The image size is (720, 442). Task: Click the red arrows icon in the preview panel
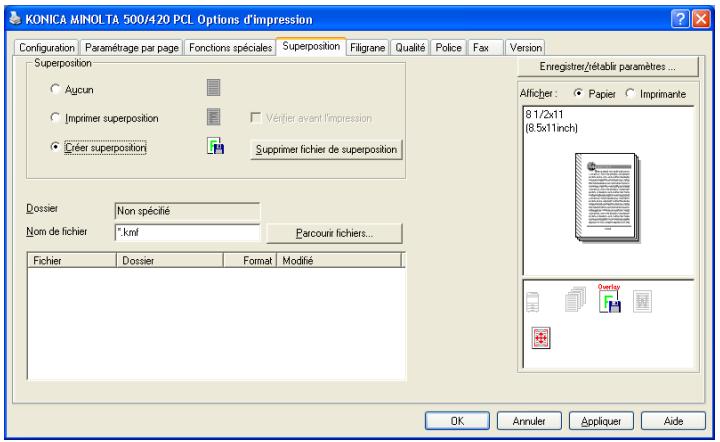[x=541, y=338]
